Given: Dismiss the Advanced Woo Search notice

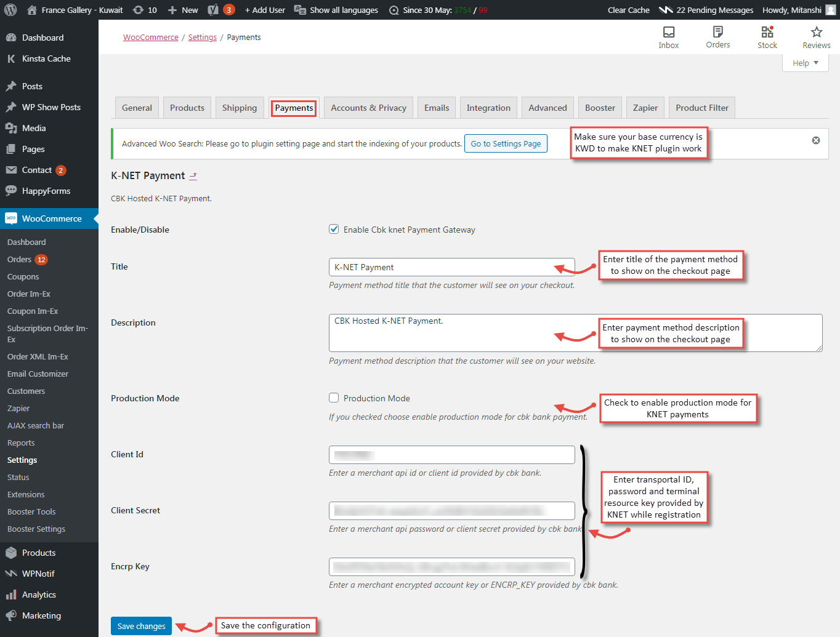Looking at the screenshot, I should click(x=816, y=140).
